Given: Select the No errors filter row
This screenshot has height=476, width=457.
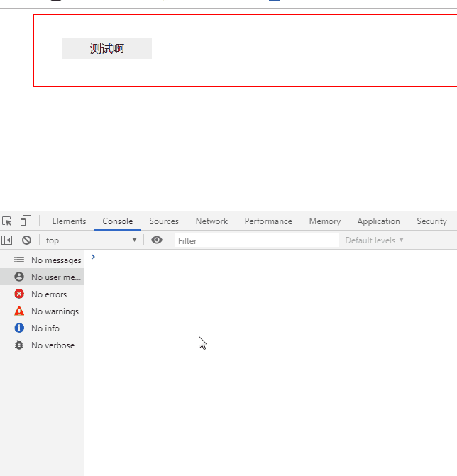Looking at the screenshot, I should [42, 294].
